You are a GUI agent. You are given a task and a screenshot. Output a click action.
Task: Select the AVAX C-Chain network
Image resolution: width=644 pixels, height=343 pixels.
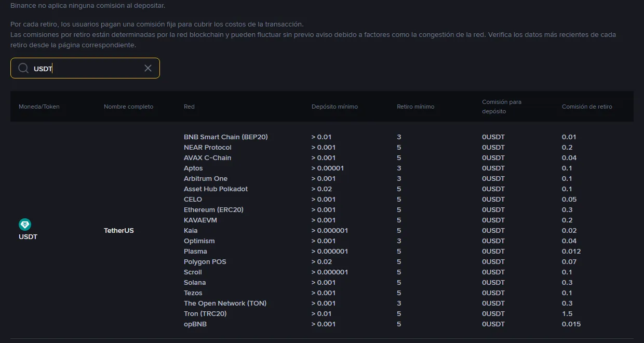coord(208,158)
